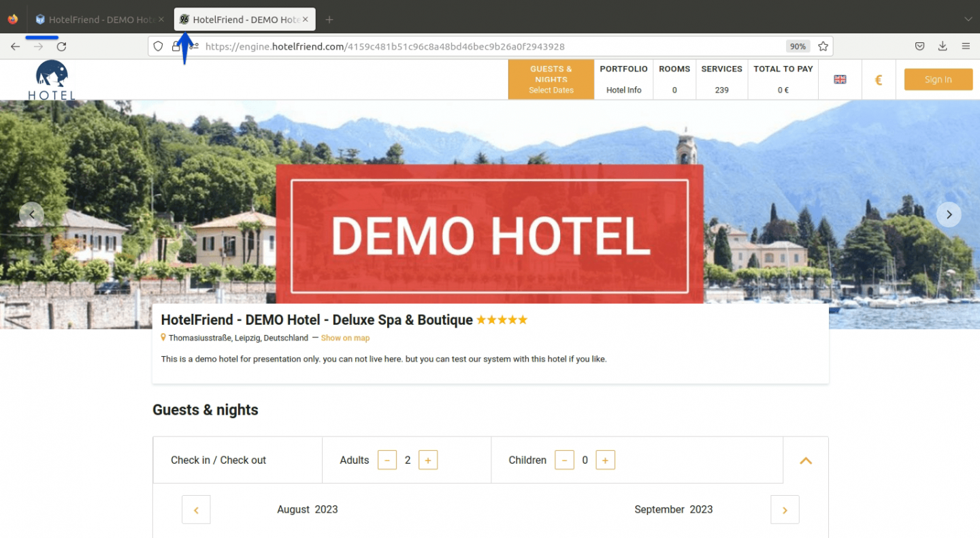The image size is (980, 538).
Task: Go back to the previous page
Action: [x=15, y=46]
